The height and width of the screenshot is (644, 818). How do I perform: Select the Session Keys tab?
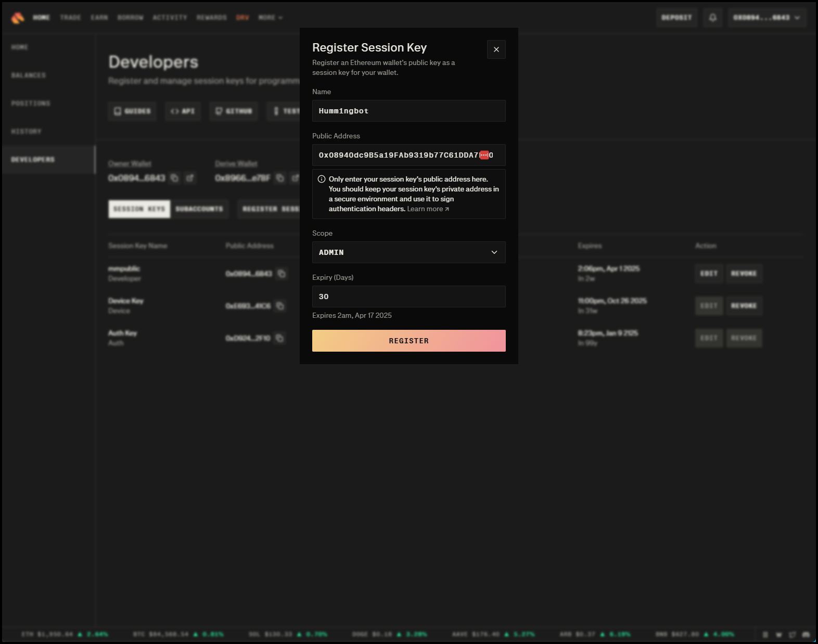pyautogui.click(x=139, y=209)
